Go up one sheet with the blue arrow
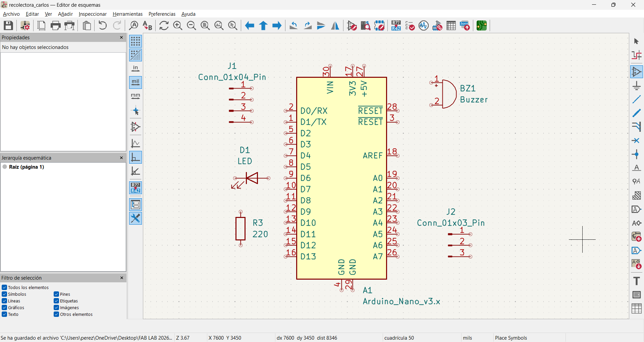The width and height of the screenshot is (644, 342). pos(263,25)
